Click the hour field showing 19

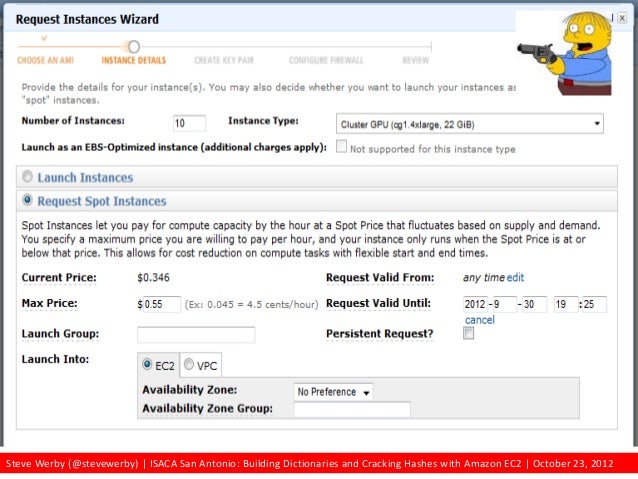566,304
